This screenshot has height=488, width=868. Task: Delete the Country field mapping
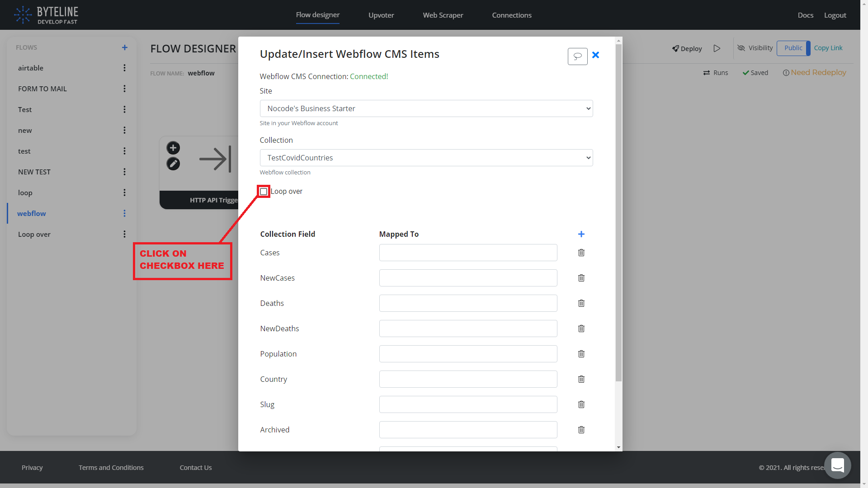[x=581, y=379]
